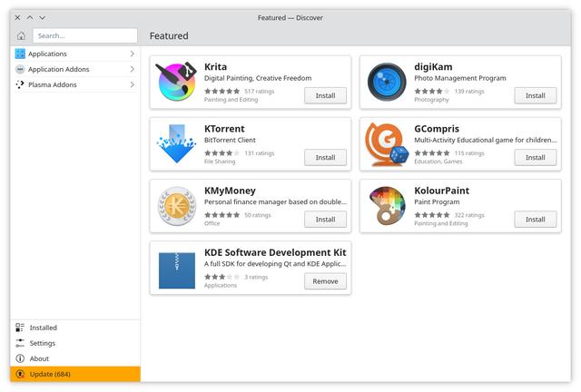Open the Plasma Addons category
This screenshot has height=392, width=581.
pos(75,84)
